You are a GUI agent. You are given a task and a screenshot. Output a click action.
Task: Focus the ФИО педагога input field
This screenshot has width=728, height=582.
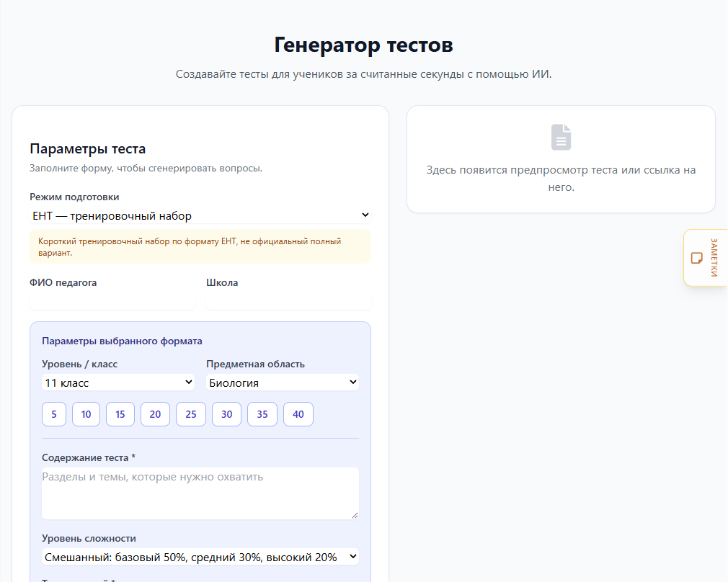click(x=112, y=301)
